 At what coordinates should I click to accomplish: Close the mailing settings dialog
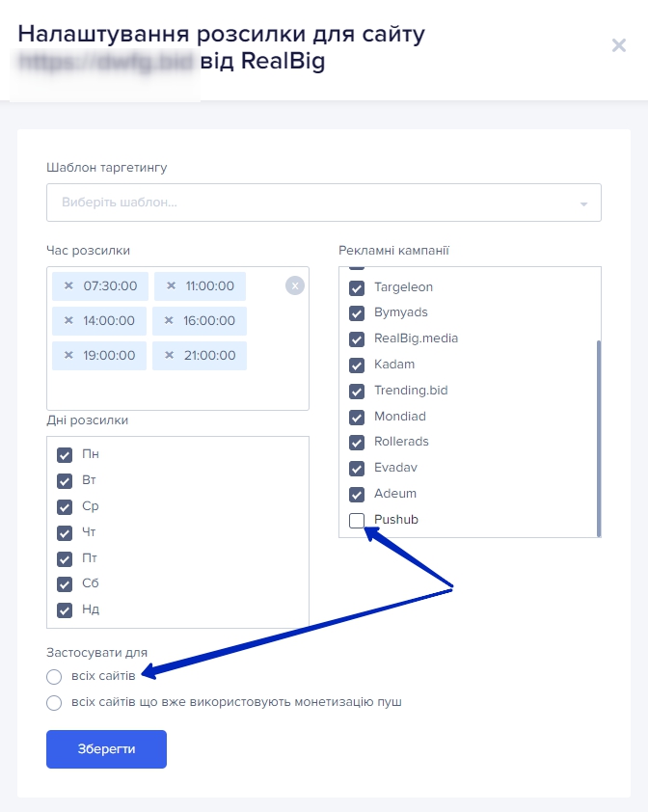click(618, 45)
